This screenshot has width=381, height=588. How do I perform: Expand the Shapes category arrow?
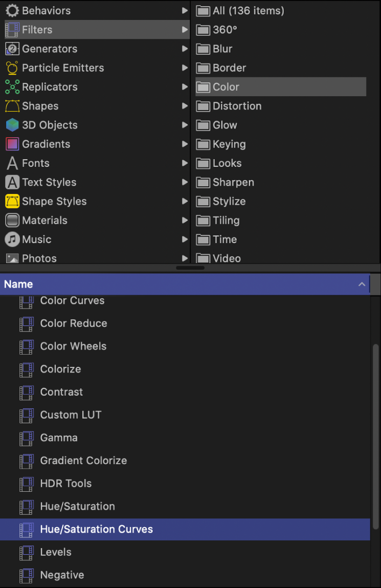[x=185, y=106]
